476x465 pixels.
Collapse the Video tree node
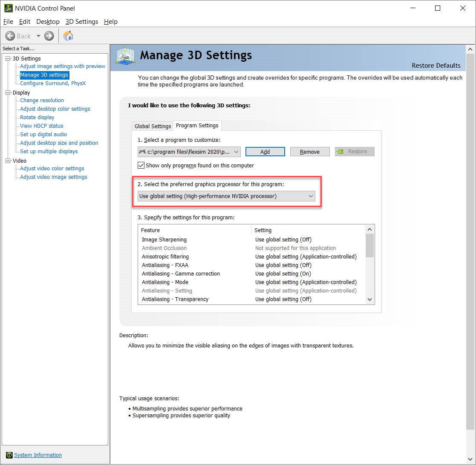(x=8, y=161)
